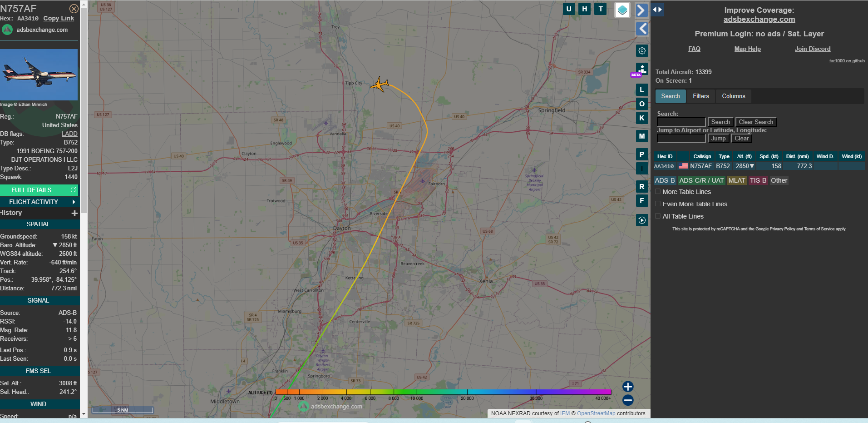Click the Clear button beside Jump

click(742, 139)
